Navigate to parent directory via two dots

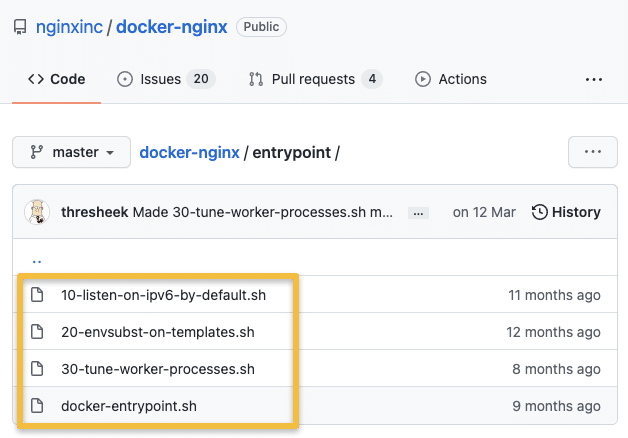tap(37, 258)
